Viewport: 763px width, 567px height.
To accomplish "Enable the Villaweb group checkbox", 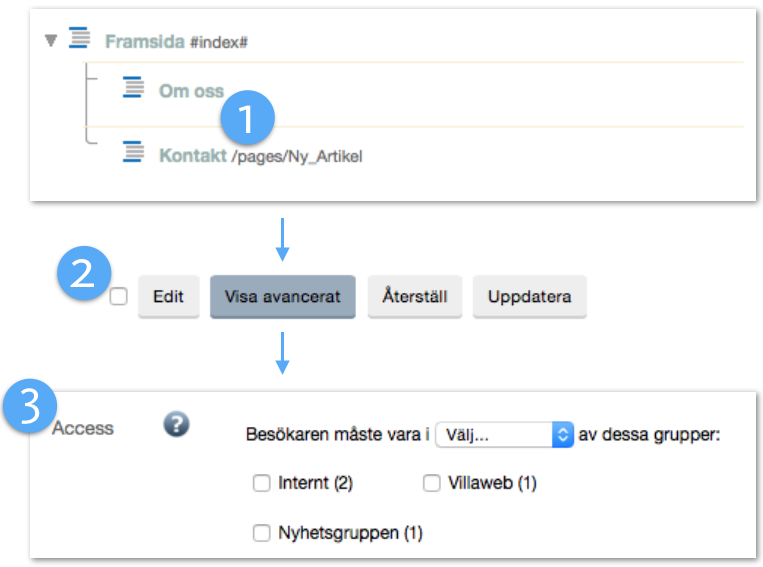I will [x=432, y=483].
